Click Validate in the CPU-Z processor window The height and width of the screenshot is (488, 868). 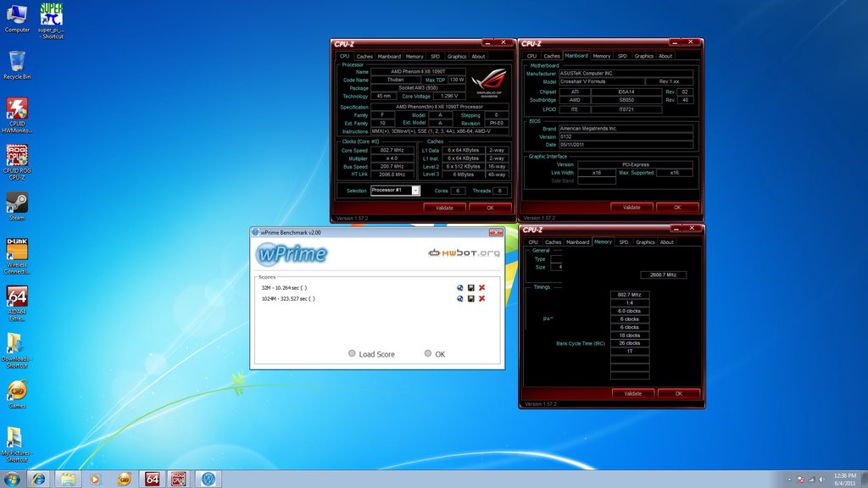click(444, 208)
